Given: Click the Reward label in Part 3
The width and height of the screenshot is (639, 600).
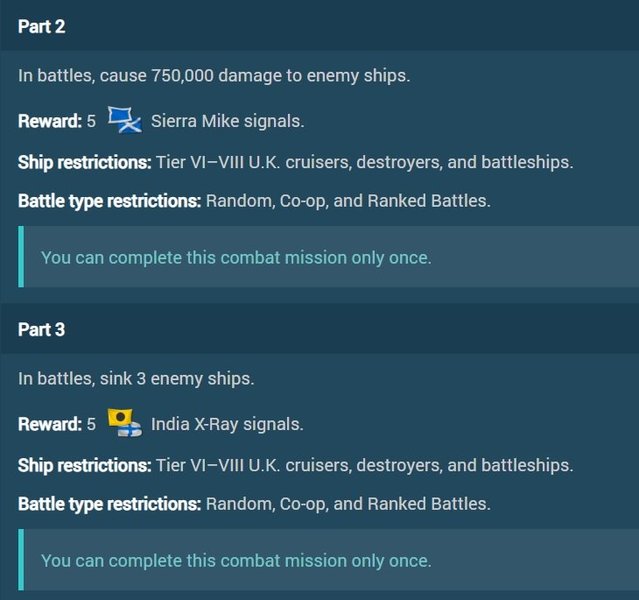Looking at the screenshot, I should tap(50, 424).
